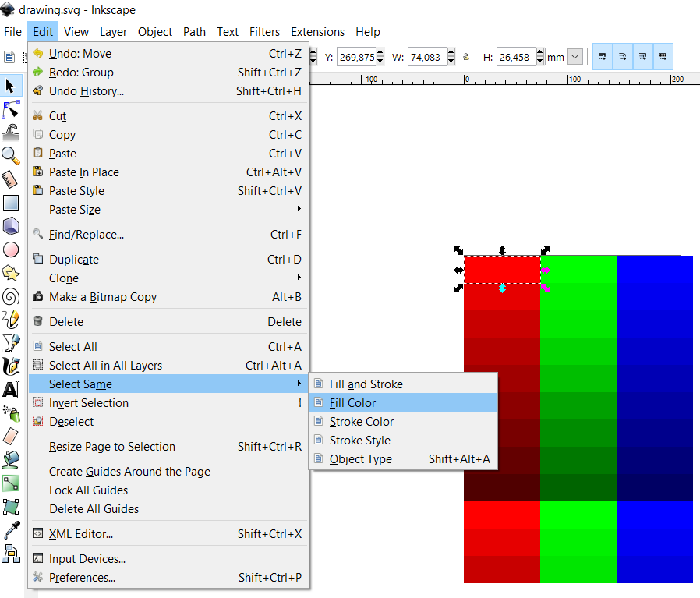Open the File menu

point(12,32)
